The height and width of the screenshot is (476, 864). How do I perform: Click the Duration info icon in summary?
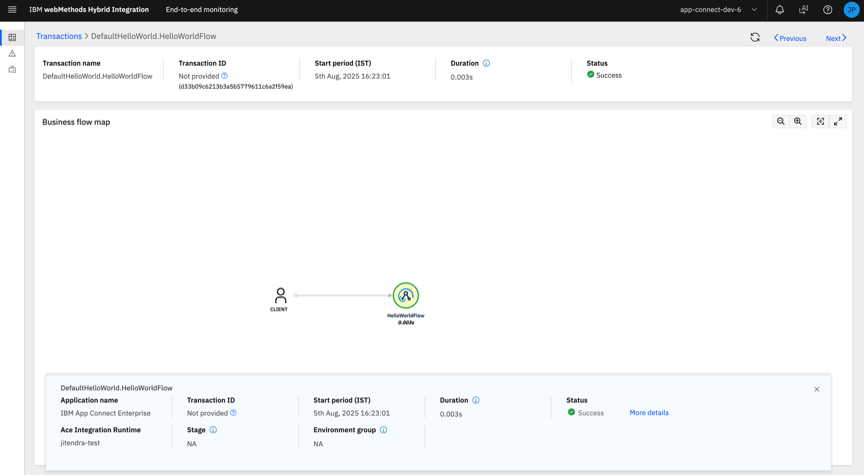pos(486,63)
